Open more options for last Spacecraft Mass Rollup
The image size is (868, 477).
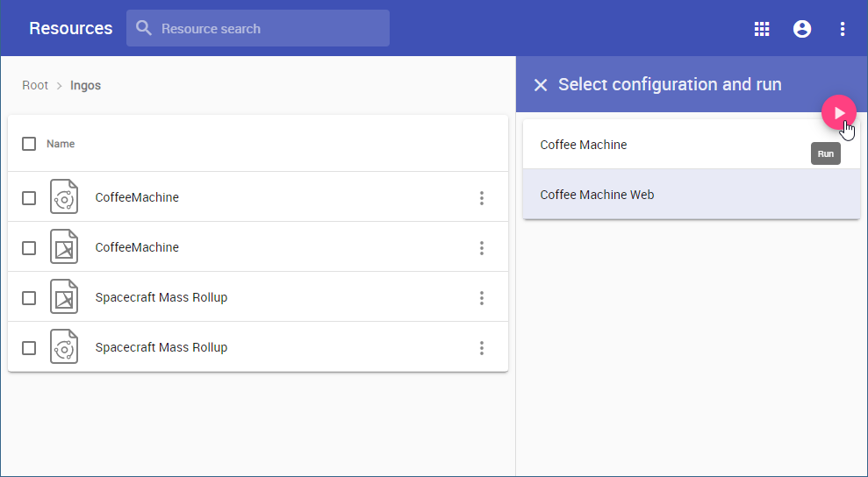click(482, 348)
